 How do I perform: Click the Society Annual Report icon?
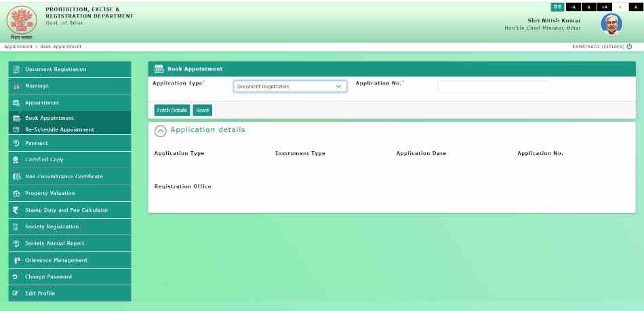pos(16,243)
